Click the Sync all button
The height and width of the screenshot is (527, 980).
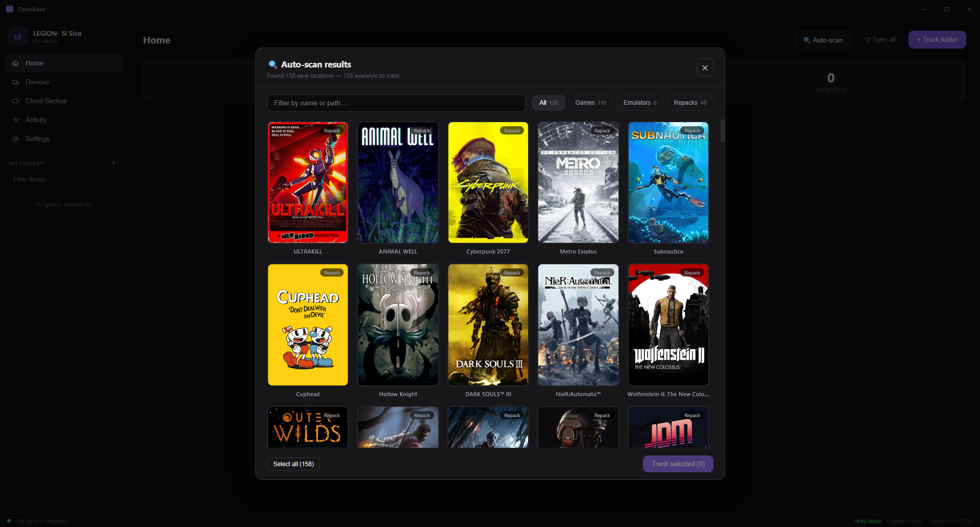(880, 40)
